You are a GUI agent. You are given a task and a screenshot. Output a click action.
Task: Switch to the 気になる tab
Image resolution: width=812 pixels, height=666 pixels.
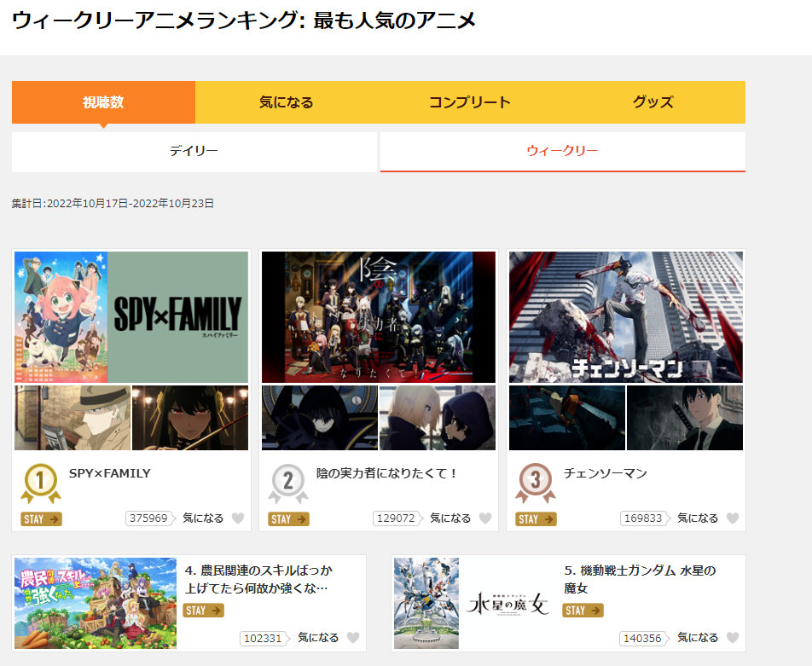tap(287, 102)
